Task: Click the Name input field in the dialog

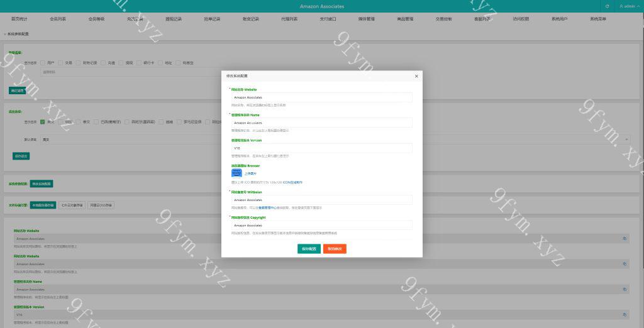Action: pos(321,123)
